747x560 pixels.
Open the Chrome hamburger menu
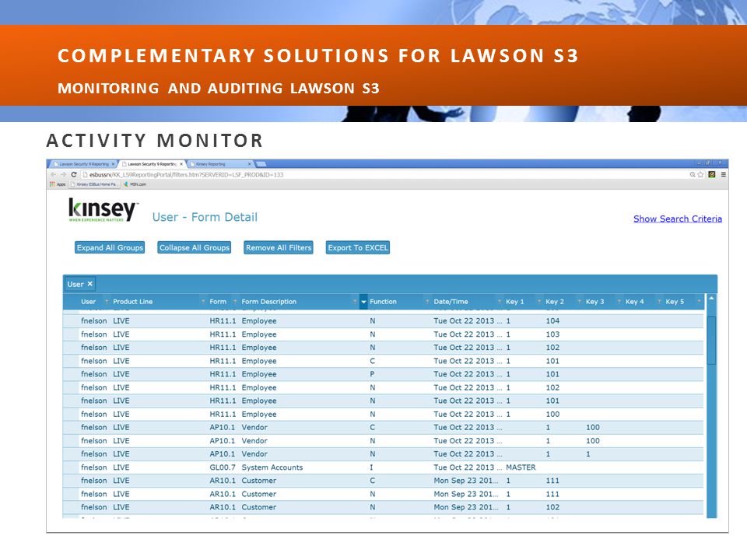click(x=723, y=175)
